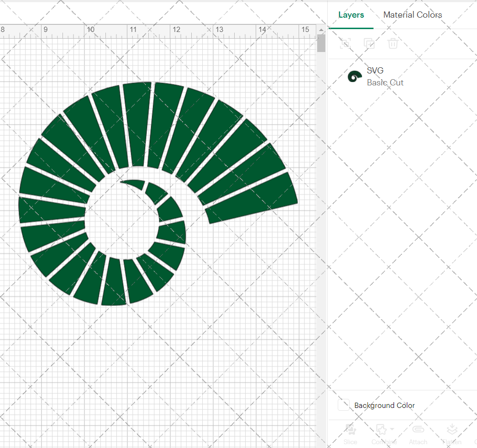477x448 pixels.
Task: Select the SVG layer thumbnail
Action: 355,76
